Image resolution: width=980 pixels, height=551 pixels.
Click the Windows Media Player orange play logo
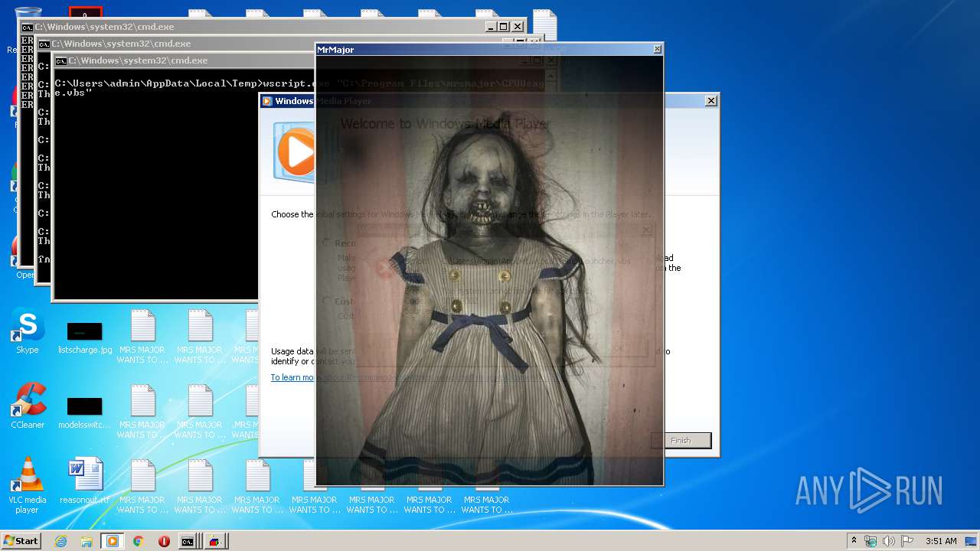pos(296,152)
